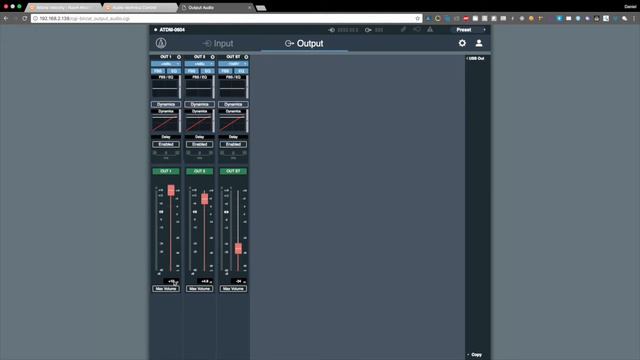Screen dimensions: 640x360
Task: Click Max Volume under OUT ST
Action: 233,289
